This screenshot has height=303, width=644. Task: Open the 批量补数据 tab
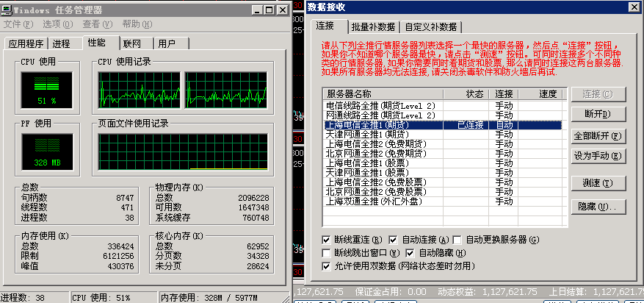click(372, 26)
